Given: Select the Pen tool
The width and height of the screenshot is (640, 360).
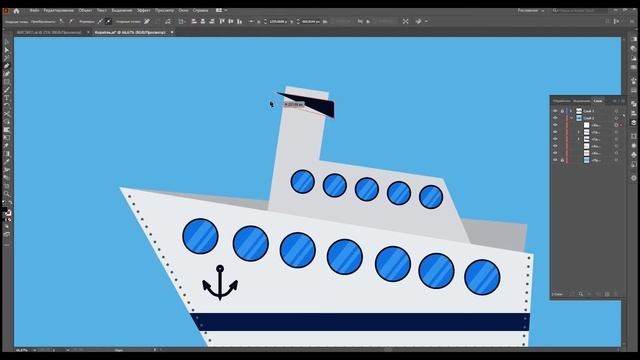Looking at the screenshot, I should (7, 66).
